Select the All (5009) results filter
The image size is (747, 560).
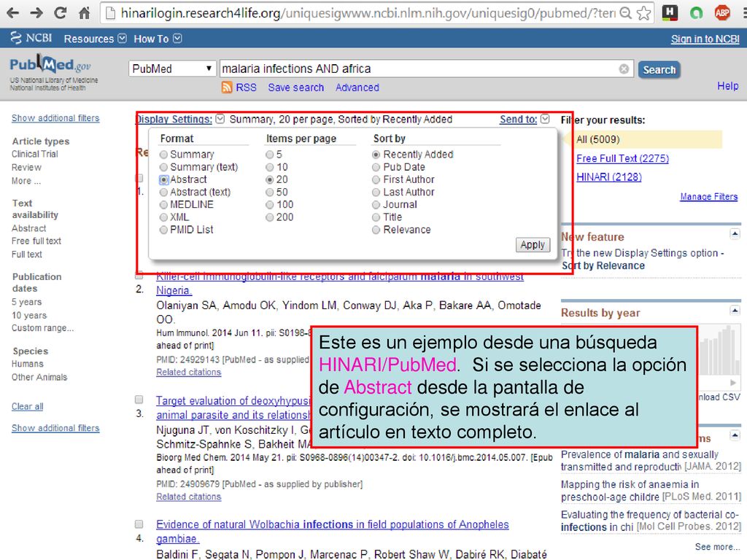(x=598, y=139)
